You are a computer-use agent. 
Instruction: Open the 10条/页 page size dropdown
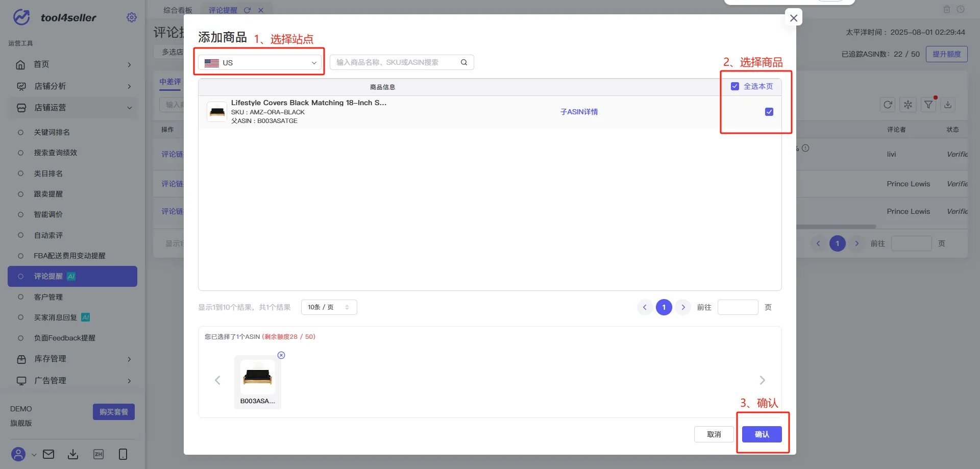(x=329, y=307)
